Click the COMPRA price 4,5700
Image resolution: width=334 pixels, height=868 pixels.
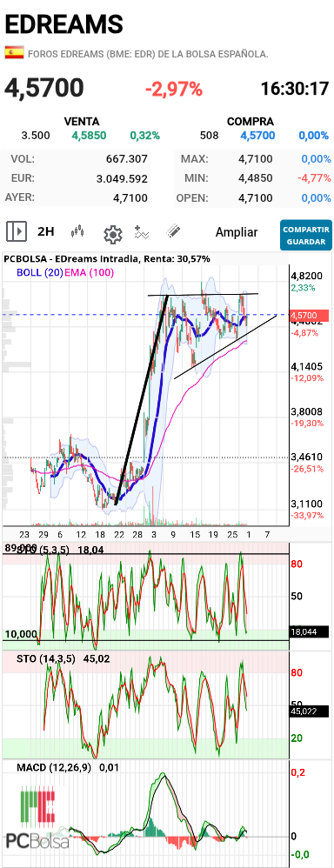pos(257,136)
